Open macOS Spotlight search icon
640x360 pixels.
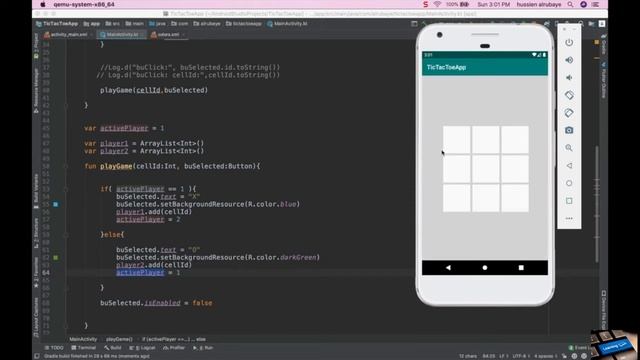570,4
